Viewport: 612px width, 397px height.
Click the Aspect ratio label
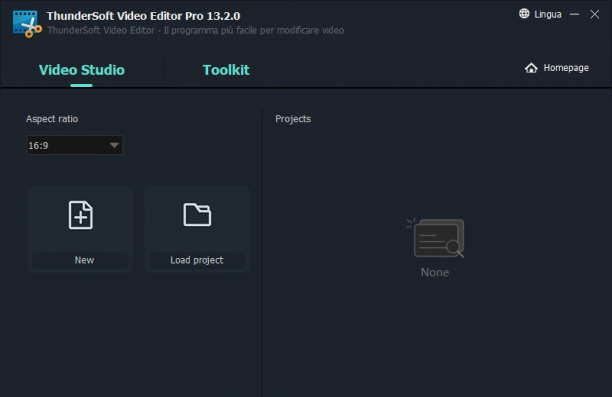tap(52, 119)
